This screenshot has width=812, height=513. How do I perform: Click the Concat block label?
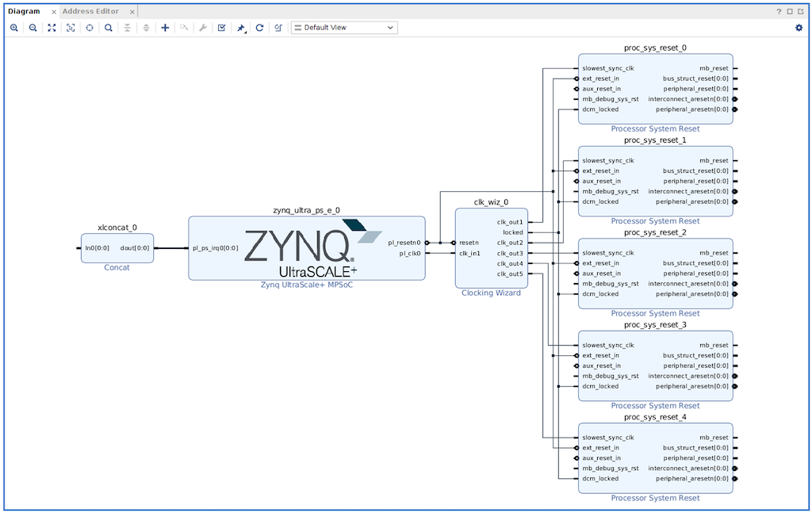[117, 268]
